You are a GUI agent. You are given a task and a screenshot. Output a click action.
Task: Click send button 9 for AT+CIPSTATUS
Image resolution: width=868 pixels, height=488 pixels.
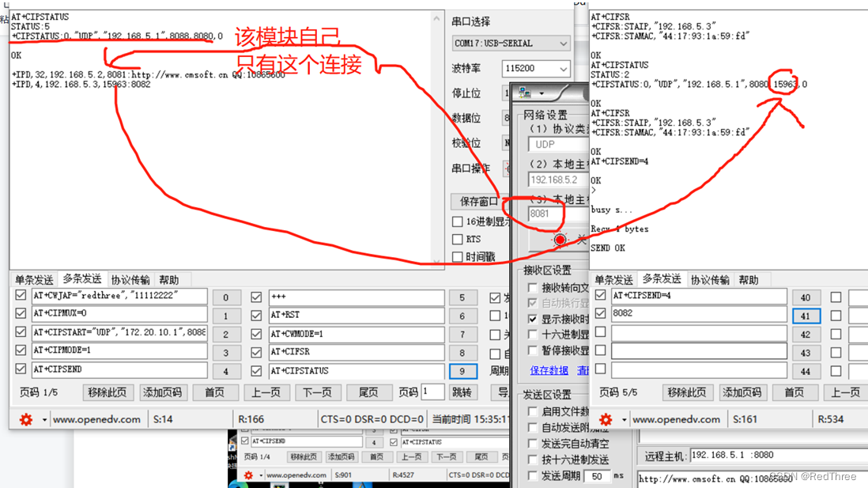point(462,371)
